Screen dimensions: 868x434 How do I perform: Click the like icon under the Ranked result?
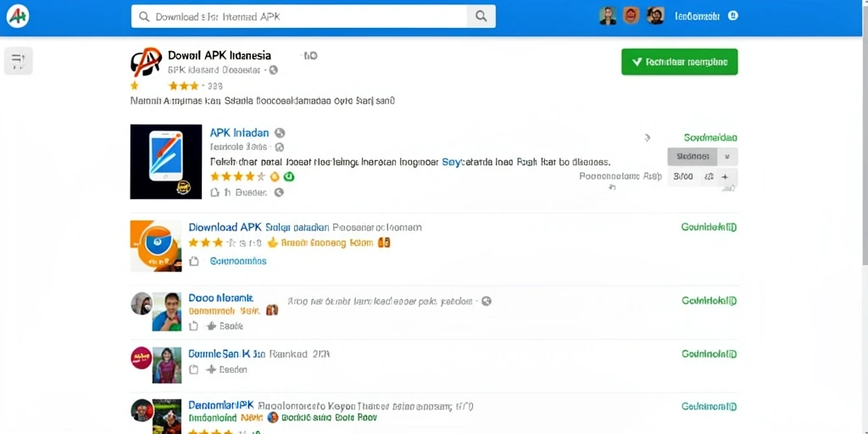[194, 370]
